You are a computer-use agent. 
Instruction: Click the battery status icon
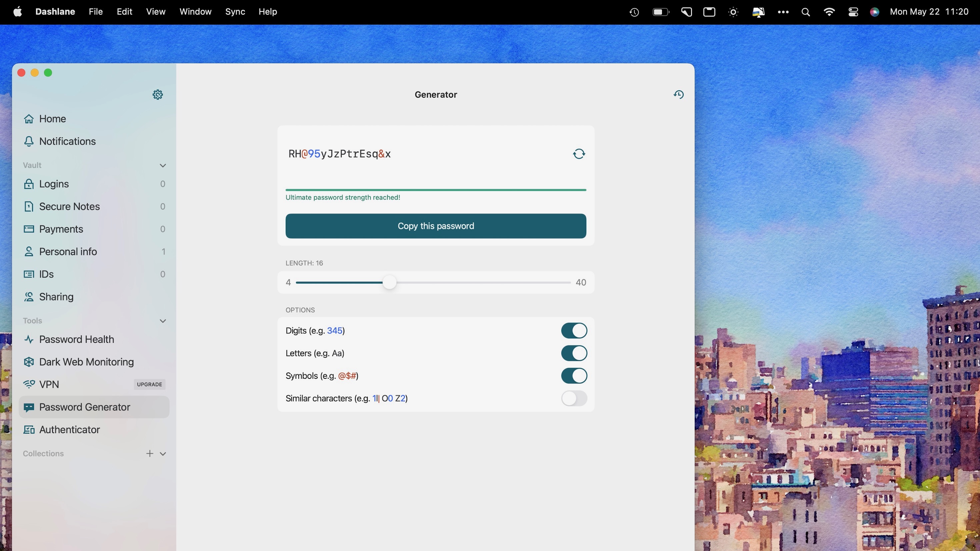point(661,12)
